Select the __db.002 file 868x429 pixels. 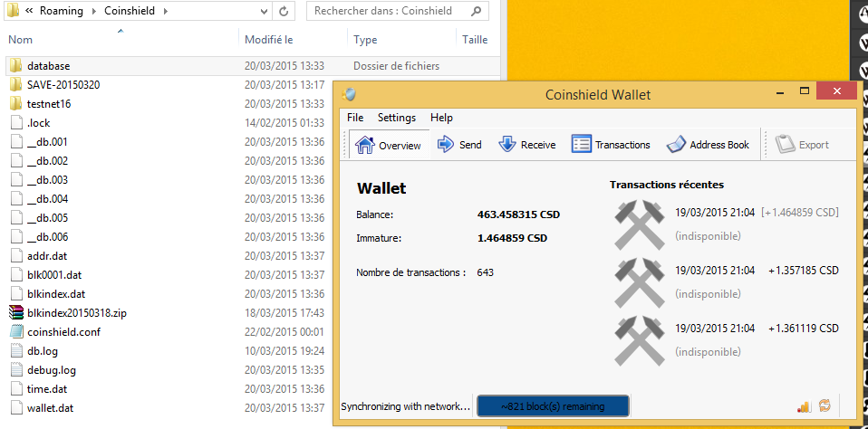click(48, 161)
